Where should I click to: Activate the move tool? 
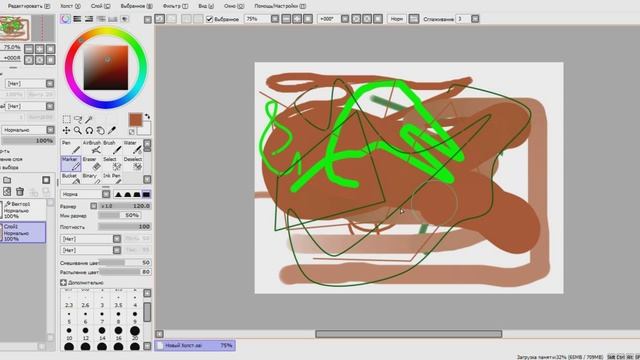(x=66, y=130)
